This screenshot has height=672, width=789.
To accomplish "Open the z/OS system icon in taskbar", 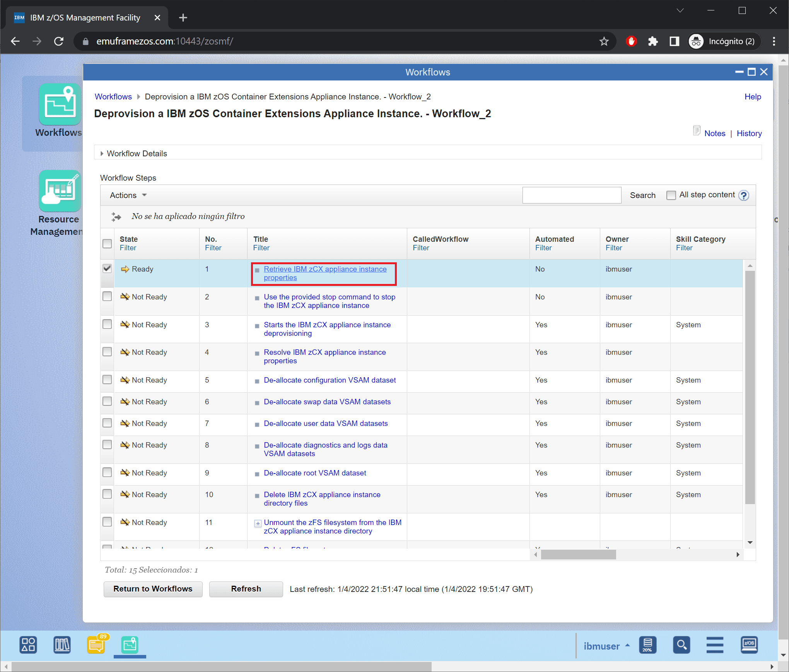I will pos(749,645).
